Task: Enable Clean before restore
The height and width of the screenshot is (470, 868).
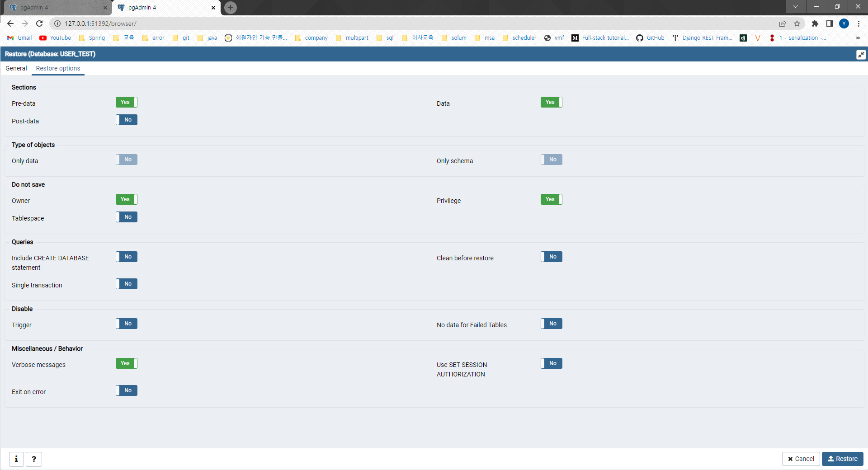Action: [x=552, y=257]
